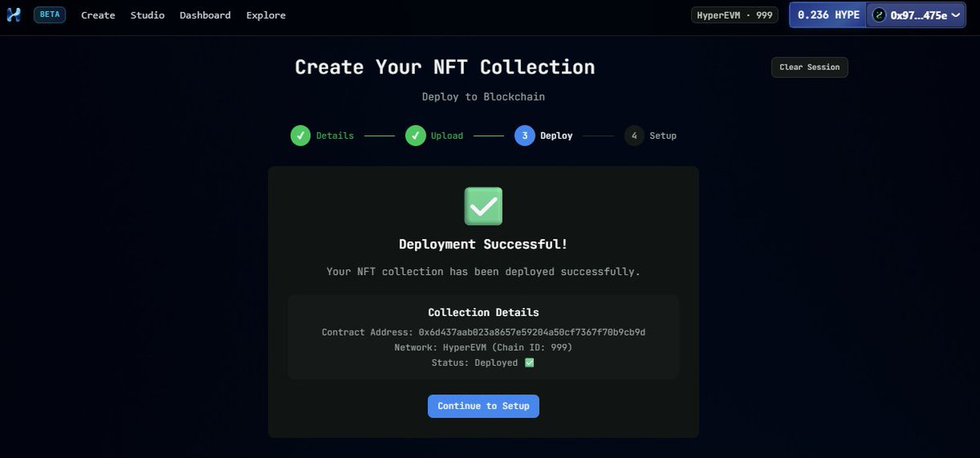Click the step 4 circle icon
Image resolution: width=980 pixels, height=458 pixels.
coord(635,136)
